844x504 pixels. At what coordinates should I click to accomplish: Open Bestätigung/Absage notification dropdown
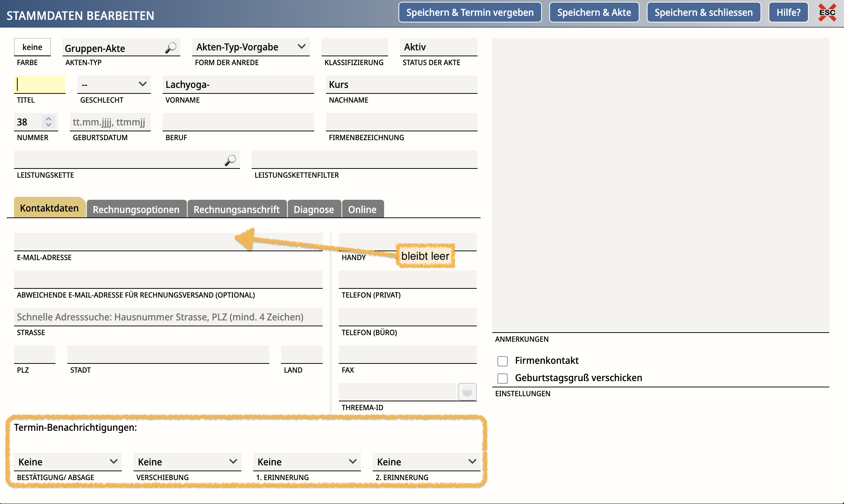pos(68,462)
